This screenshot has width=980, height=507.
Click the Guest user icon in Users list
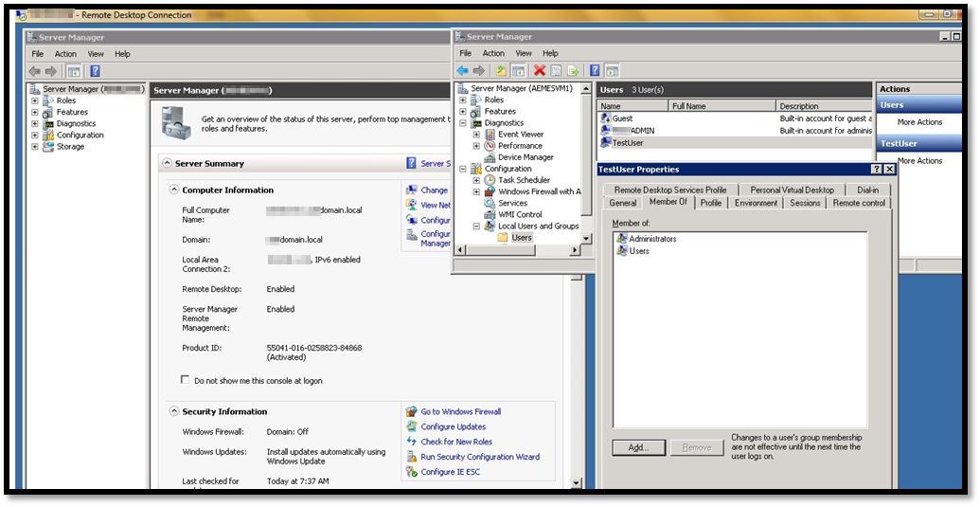click(605, 118)
